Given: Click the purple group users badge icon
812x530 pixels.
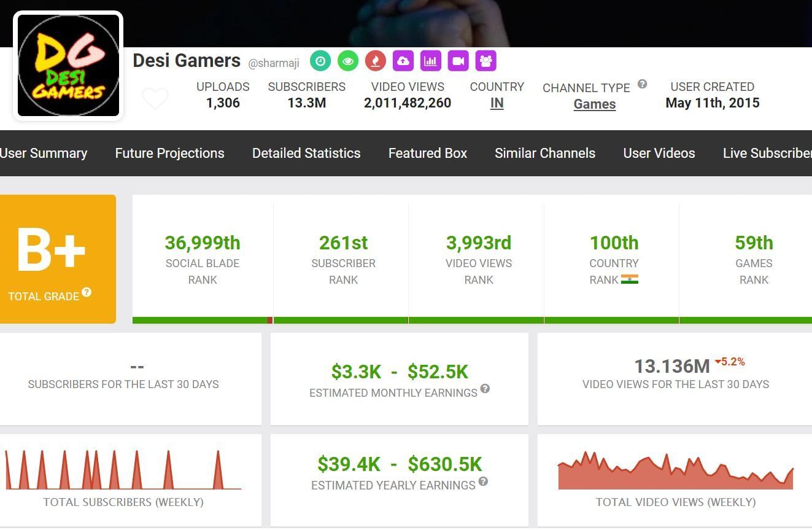Looking at the screenshot, I should [485, 61].
